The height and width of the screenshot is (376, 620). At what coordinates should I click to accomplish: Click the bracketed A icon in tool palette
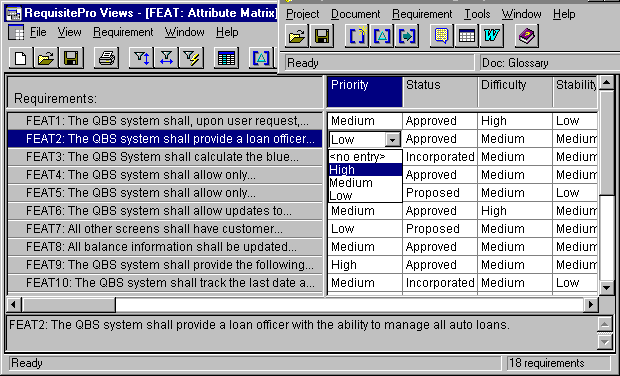coord(382,36)
